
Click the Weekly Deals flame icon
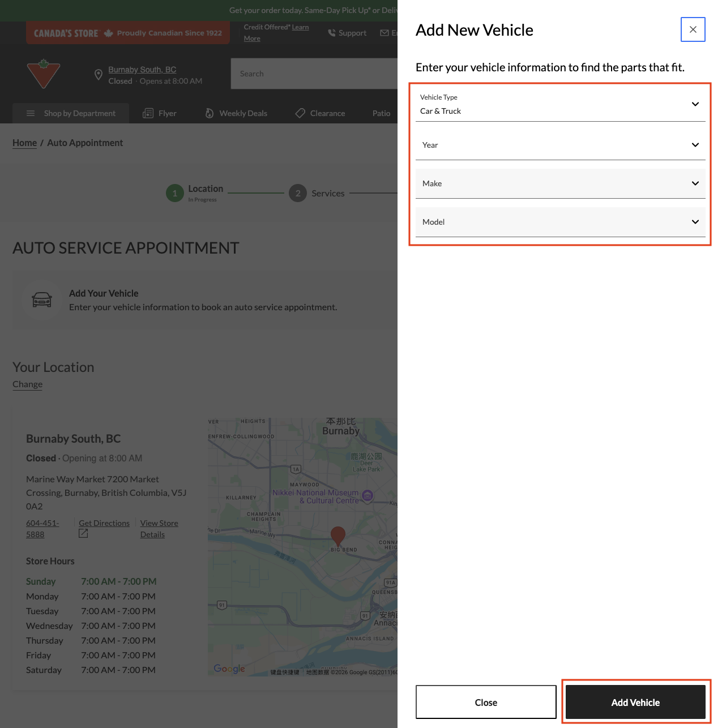tap(209, 113)
